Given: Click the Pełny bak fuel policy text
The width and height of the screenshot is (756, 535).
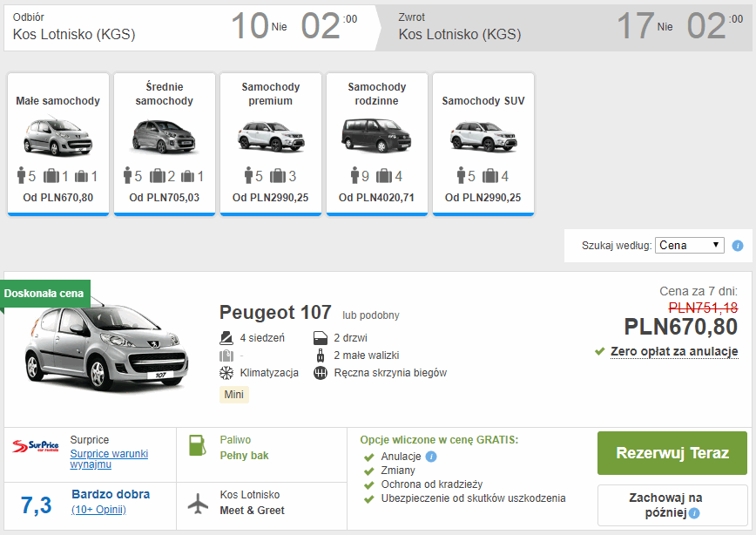Looking at the screenshot, I should (244, 456).
